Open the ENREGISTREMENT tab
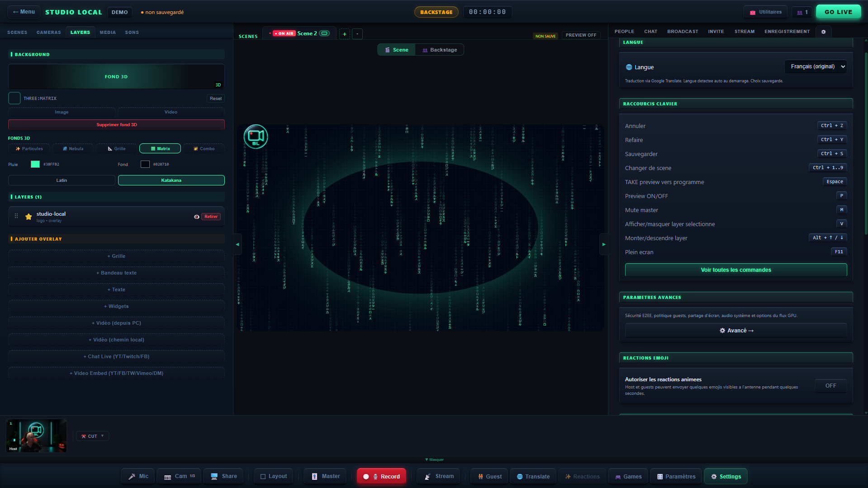This screenshot has height=488, width=868. pos(787,32)
